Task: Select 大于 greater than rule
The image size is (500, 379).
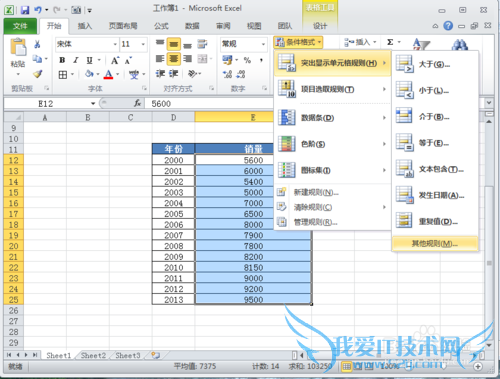Action: coord(435,64)
